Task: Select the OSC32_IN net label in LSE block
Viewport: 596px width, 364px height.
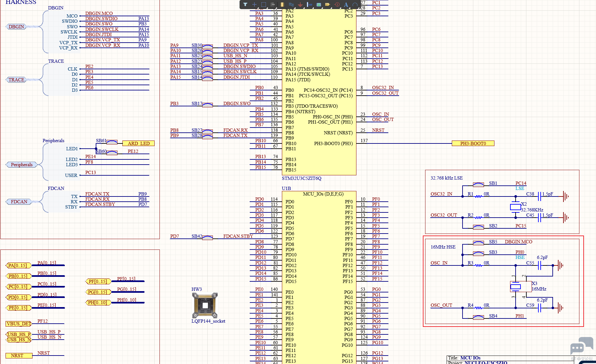Action: pyautogui.click(x=441, y=194)
